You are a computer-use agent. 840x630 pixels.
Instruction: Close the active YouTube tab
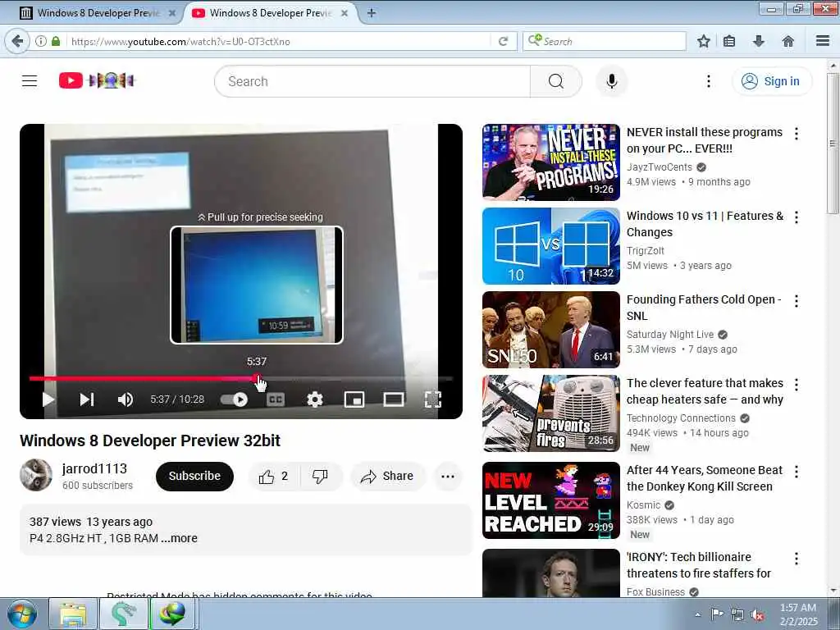tap(345, 13)
